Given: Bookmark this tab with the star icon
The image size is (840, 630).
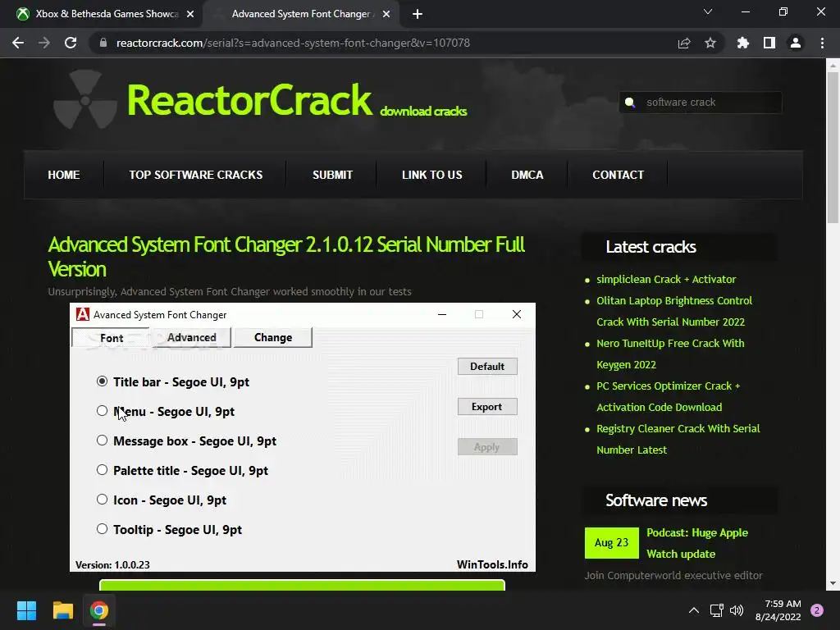Looking at the screenshot, I should [710, 43].
